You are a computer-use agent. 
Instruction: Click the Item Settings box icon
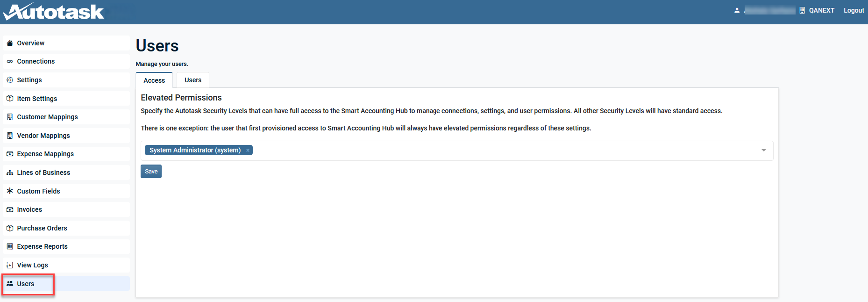pyautogui.click(x=10, y=99)
